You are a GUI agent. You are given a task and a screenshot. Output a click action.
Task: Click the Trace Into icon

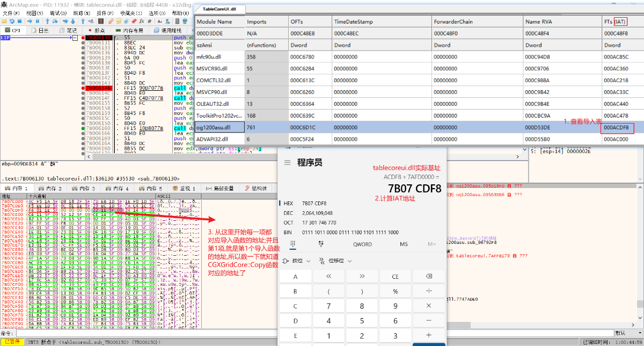(65, 21)
